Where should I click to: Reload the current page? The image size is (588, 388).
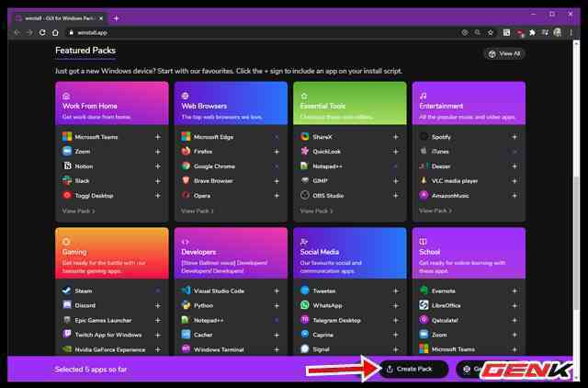click(42, 33)
